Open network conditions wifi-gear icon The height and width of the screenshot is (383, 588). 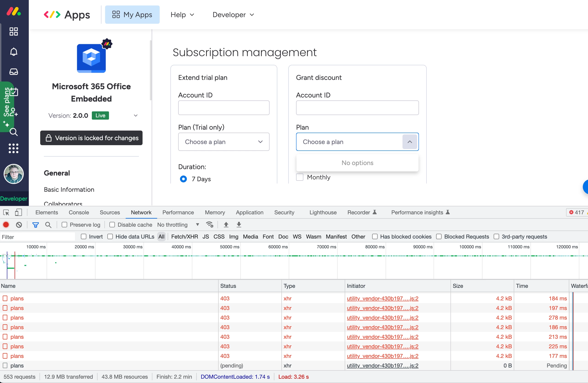pos(209,225)
